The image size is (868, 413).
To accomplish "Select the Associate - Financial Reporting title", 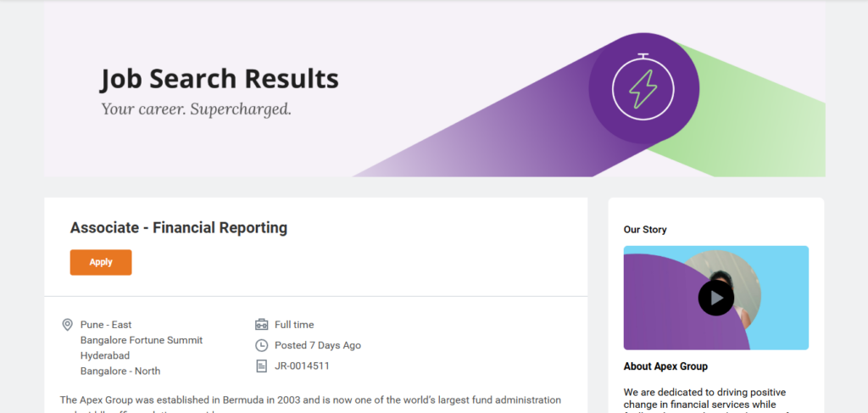I will click(179, 227).
